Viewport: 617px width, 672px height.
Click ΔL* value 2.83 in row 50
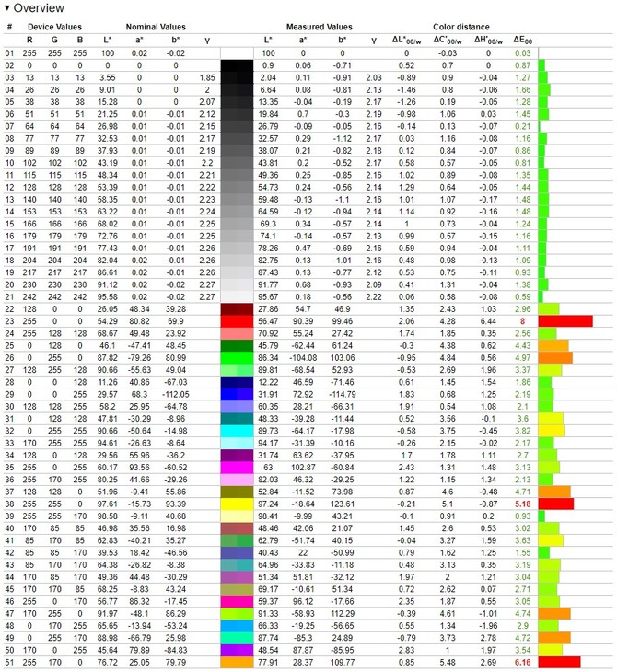coord(406,650)
